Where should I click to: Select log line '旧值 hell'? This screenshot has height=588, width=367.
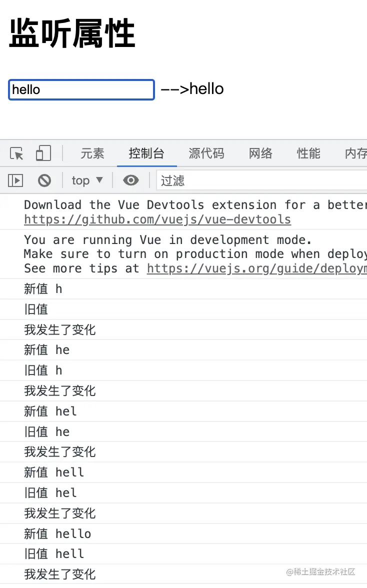(x=54, y=554)
